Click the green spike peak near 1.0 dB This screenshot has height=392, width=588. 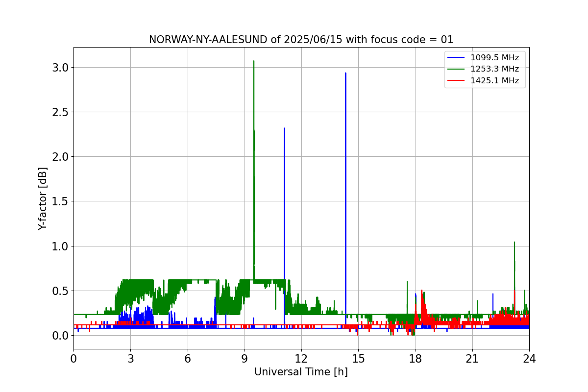(x=514, y=242)
